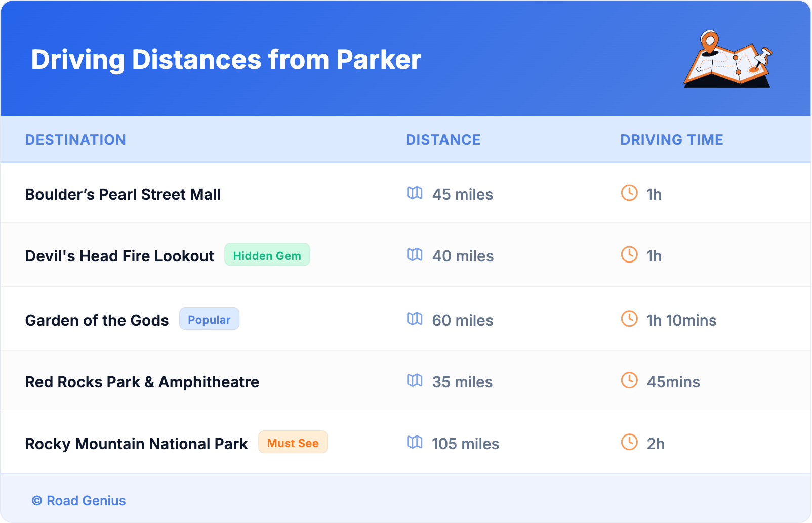
Task: Sort by the Destination column header
Action: pyautogui.click(x=75, y=140)
